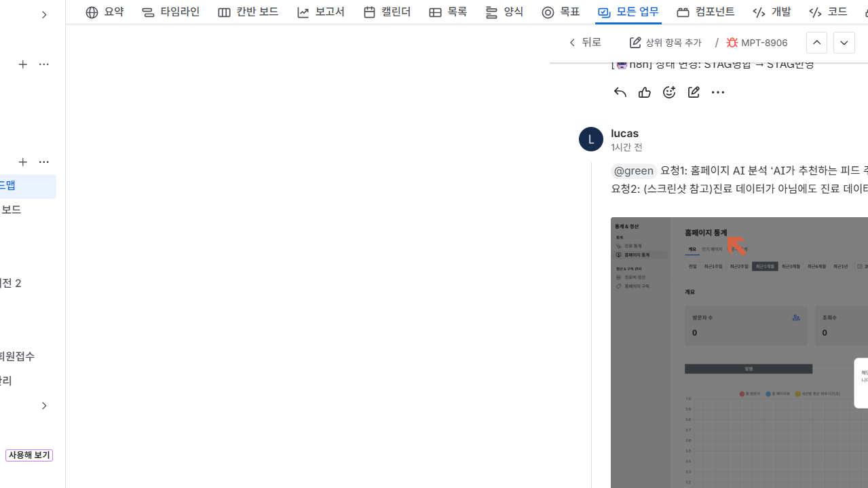The width and height of the screenshot is (868, 488).
Task: Like the STAG 상태 변경 comment
Action: (x=643, y=92)
